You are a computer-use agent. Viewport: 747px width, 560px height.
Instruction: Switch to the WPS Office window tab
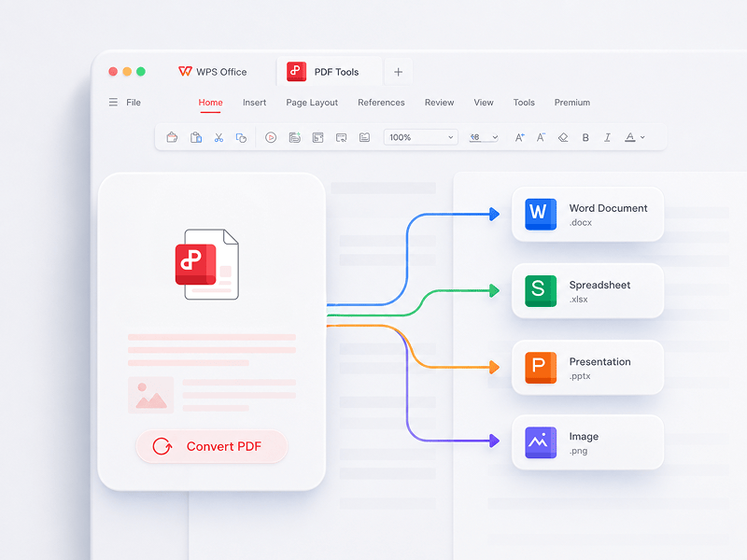click(x=213, y=72)
